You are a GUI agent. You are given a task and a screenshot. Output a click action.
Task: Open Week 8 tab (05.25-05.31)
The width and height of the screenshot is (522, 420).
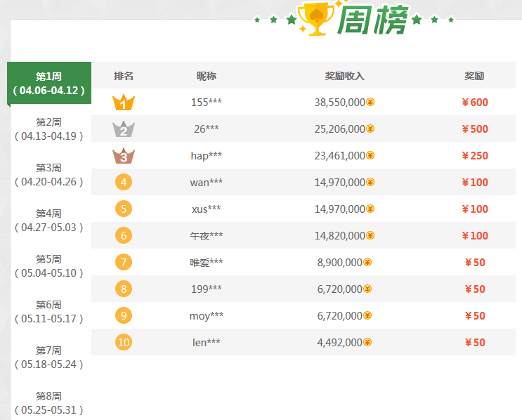(49, 402)
